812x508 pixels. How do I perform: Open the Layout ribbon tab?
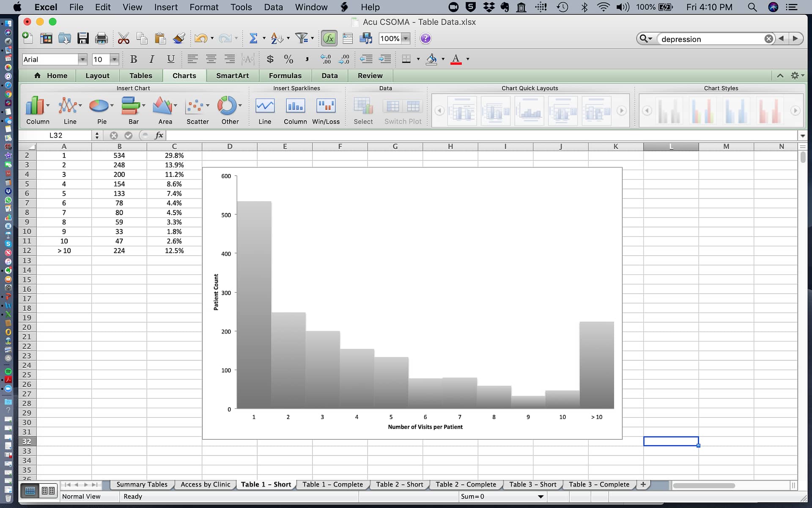[97, 76]
